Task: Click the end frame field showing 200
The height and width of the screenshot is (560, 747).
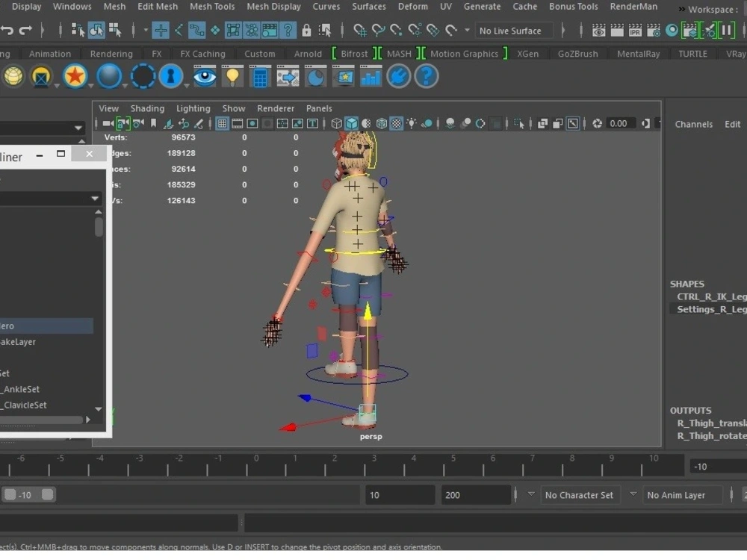Action: coord(476,494)
